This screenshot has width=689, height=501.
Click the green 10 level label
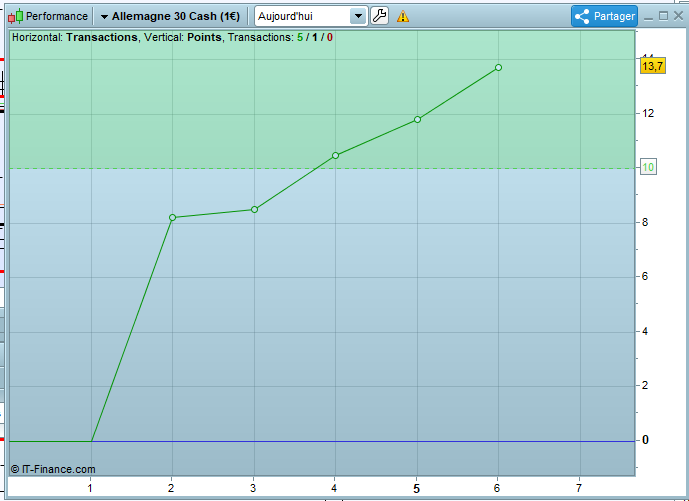(x=648, y=167)
